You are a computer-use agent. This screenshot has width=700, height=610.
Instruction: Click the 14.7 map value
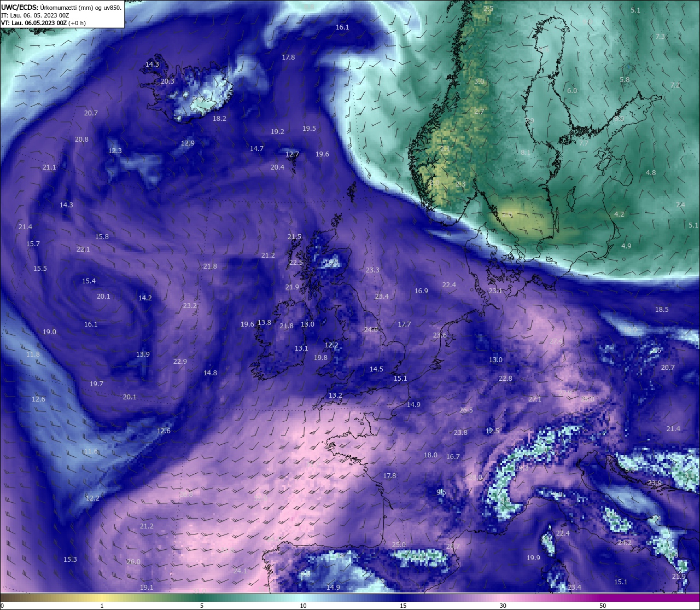256,148
